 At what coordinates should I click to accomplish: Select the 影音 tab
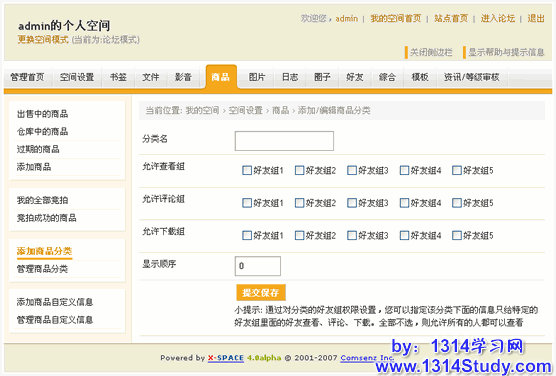pos(183,77)
